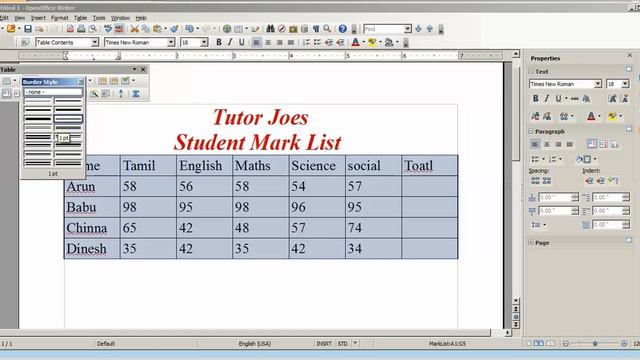Open the Format menu
The image size is (640, 360).
tap(60, 18)
